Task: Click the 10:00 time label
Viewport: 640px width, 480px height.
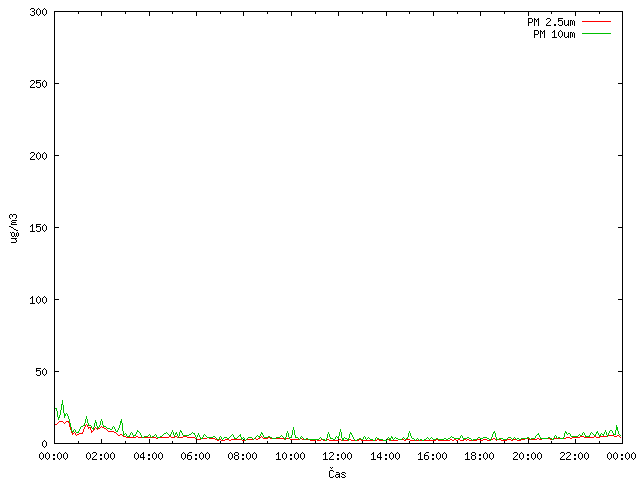Action: (x=290, y=456)
